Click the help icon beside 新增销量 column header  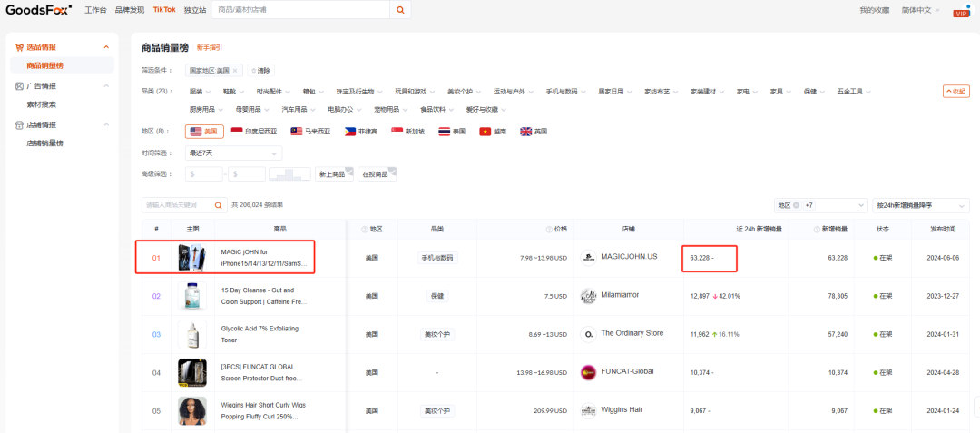pos(817,230)
